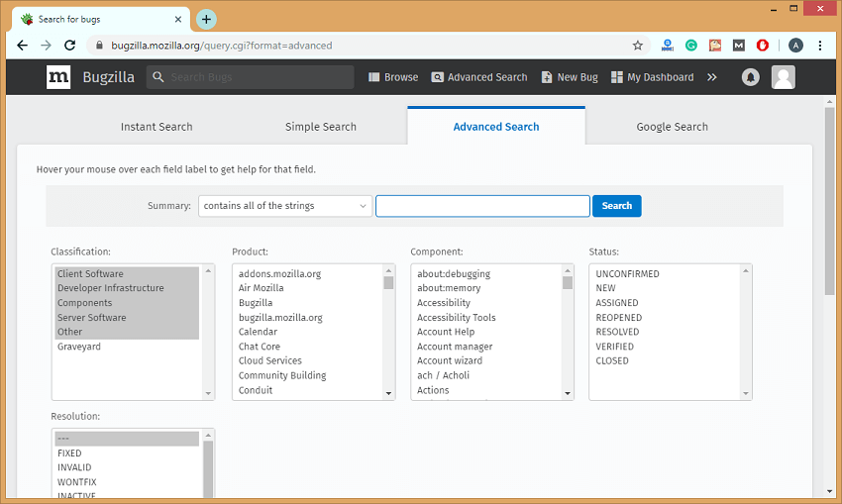Switch to the Google Search tab
This screenshot has height=504, width=842.
click(673, 127)
